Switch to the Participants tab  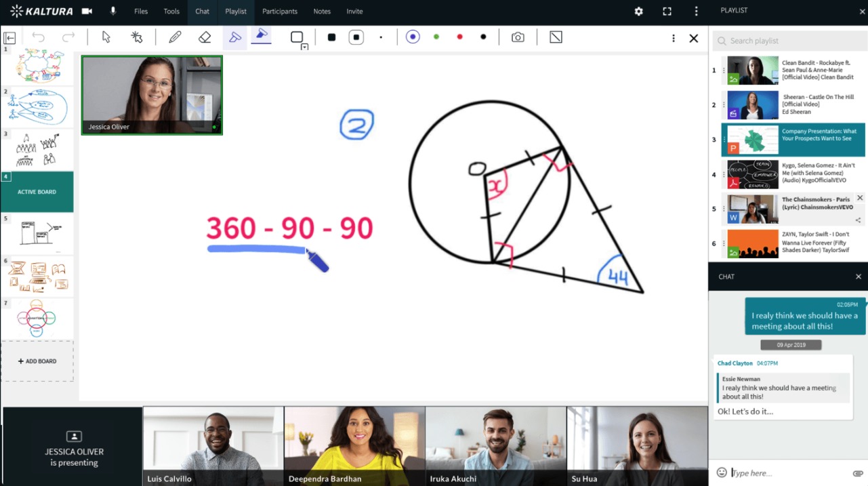(x=280, y=11)
